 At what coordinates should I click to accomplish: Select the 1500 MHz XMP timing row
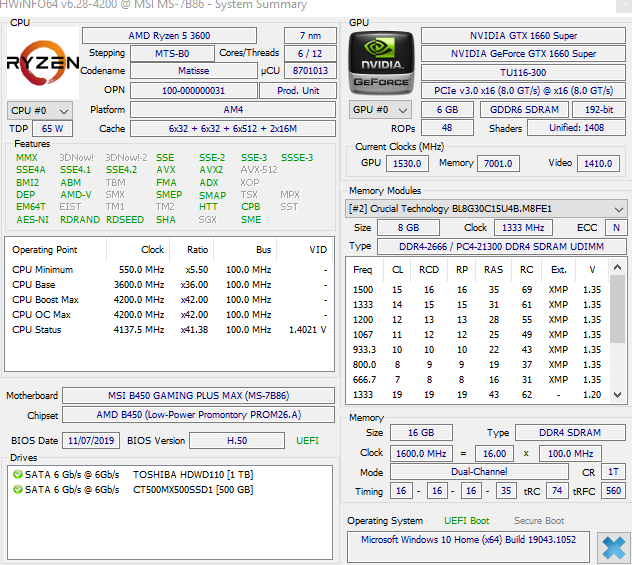pos(478,290)
